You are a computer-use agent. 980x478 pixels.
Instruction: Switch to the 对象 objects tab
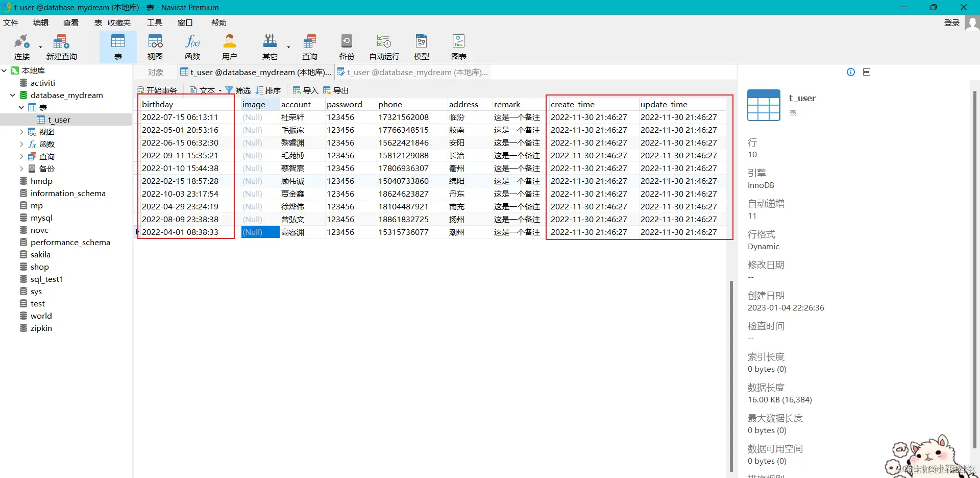pos(156,73)
